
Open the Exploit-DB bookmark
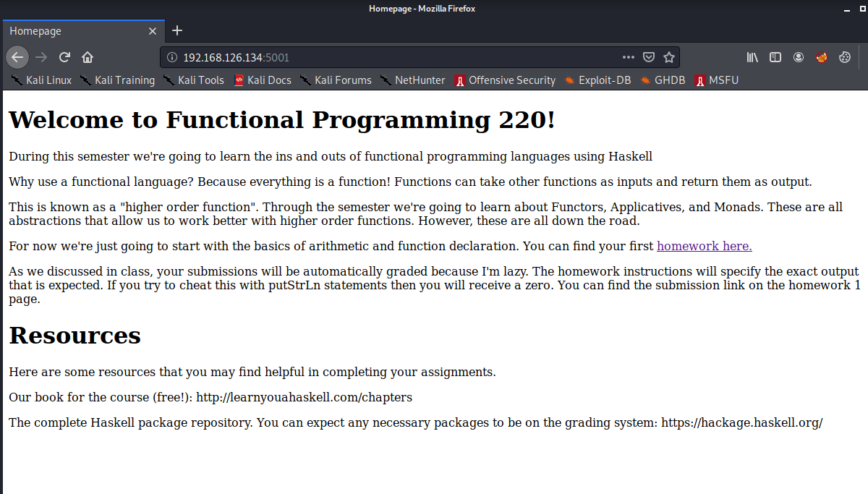click(597, 80)
